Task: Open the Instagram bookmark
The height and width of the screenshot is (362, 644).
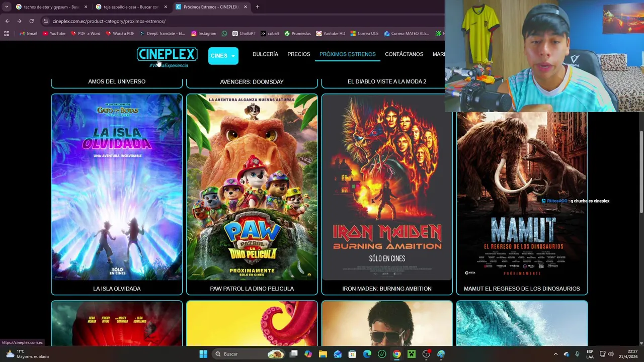Action: coord(203,34)
